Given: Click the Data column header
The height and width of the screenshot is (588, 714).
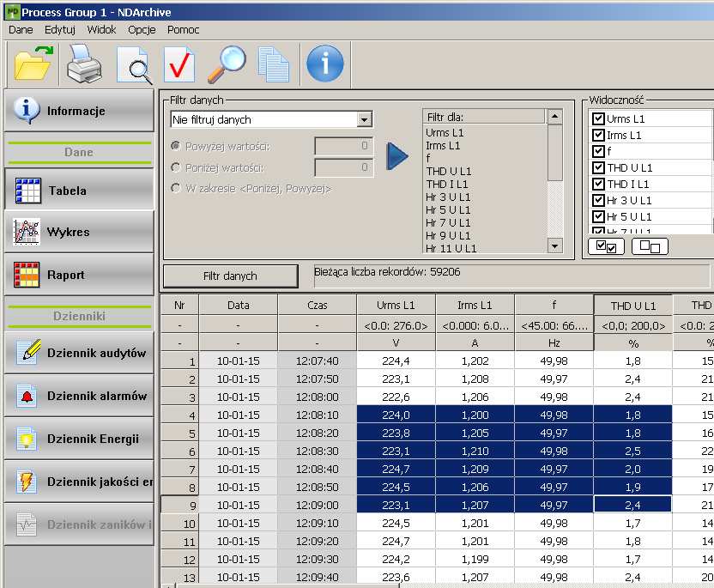Looking at the screenshot, I should pyautogui.click(x=239, y=305).
